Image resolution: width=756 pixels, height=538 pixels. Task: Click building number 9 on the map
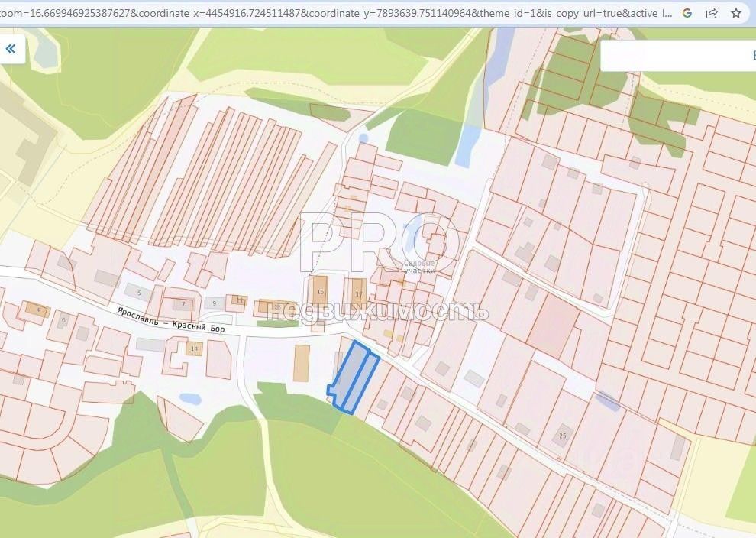(214, 303)
